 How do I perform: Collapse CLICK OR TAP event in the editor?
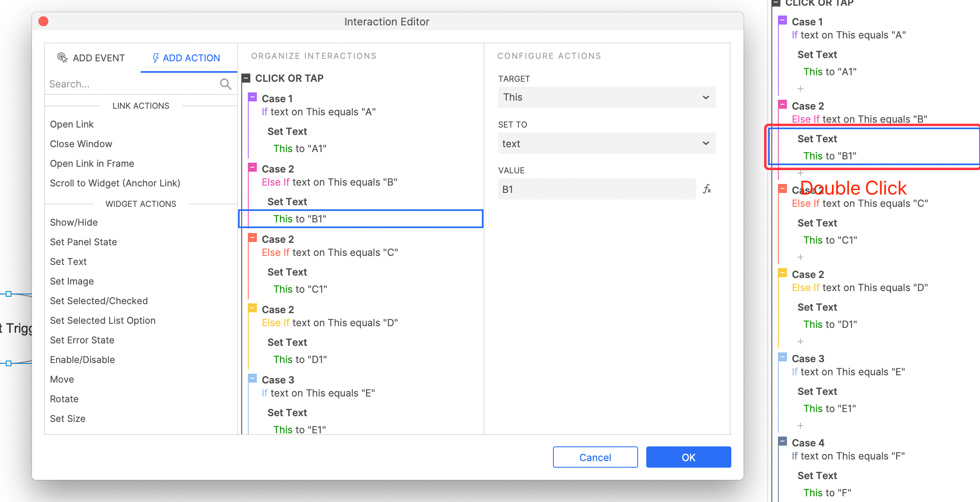click(246, 78)
